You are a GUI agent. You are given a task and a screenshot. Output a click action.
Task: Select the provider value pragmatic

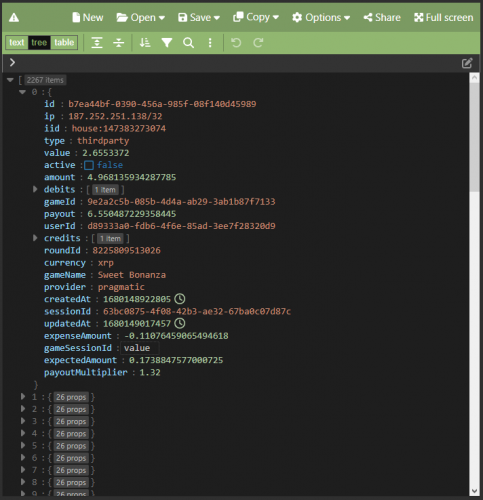(121, 287)
